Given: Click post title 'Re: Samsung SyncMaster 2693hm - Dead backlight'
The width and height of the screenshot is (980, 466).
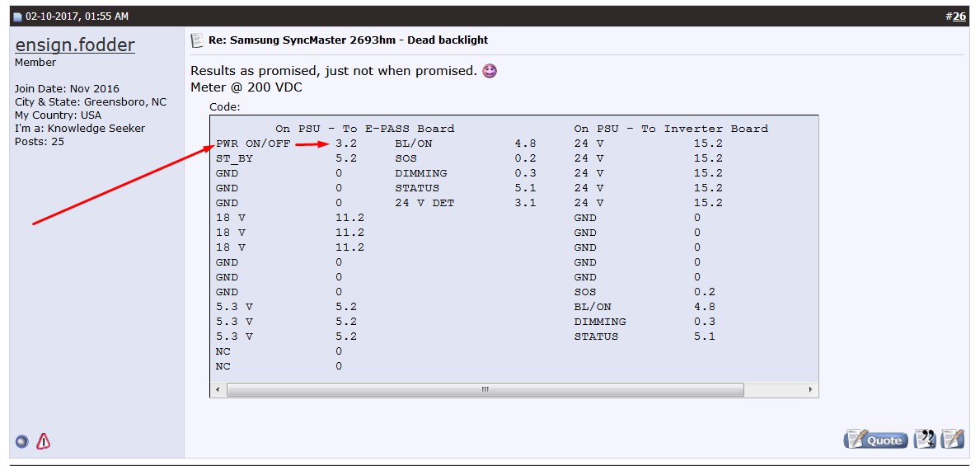Looking at the screenshot, I should coord(348,40).
